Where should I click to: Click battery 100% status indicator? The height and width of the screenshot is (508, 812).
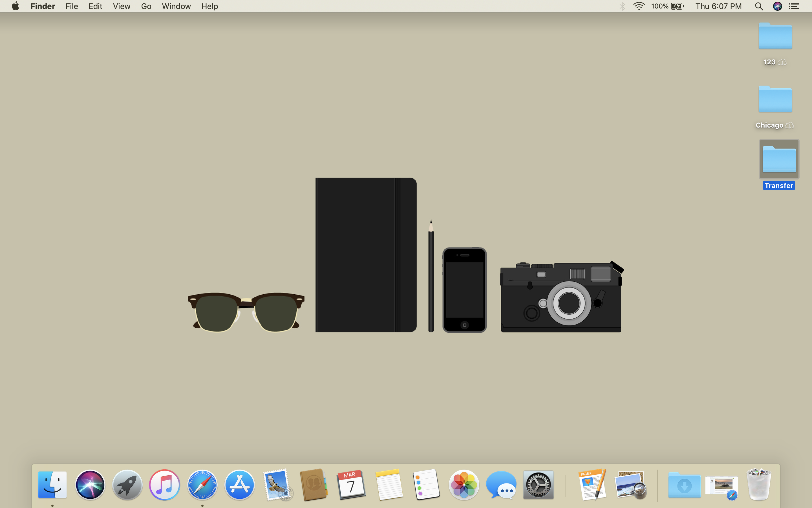[x=667, y=6]
